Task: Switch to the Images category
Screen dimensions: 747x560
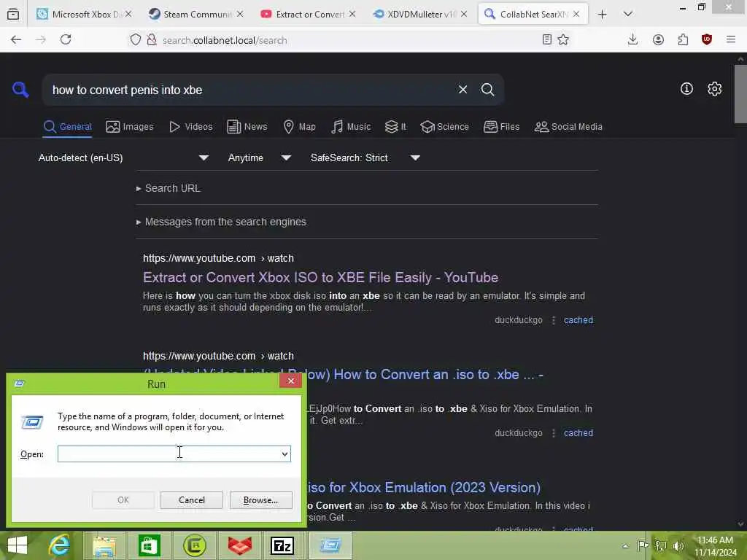Action: coord(130,127)
